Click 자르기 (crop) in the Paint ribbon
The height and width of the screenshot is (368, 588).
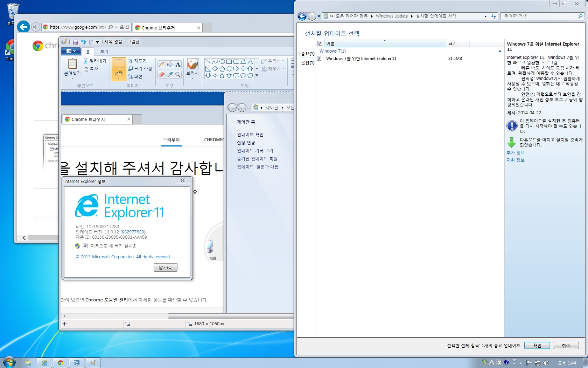[x=137, y=61]
